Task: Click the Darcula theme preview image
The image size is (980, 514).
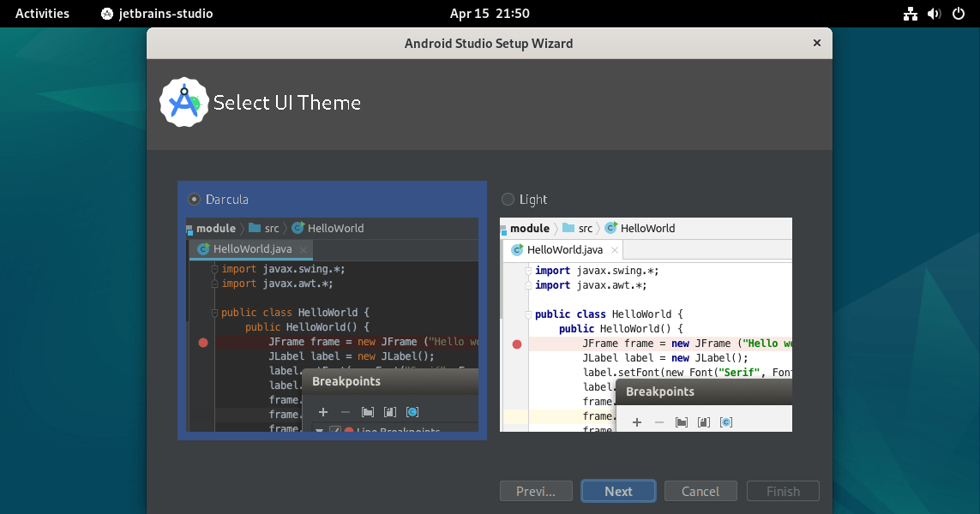Action: (333, 325)
